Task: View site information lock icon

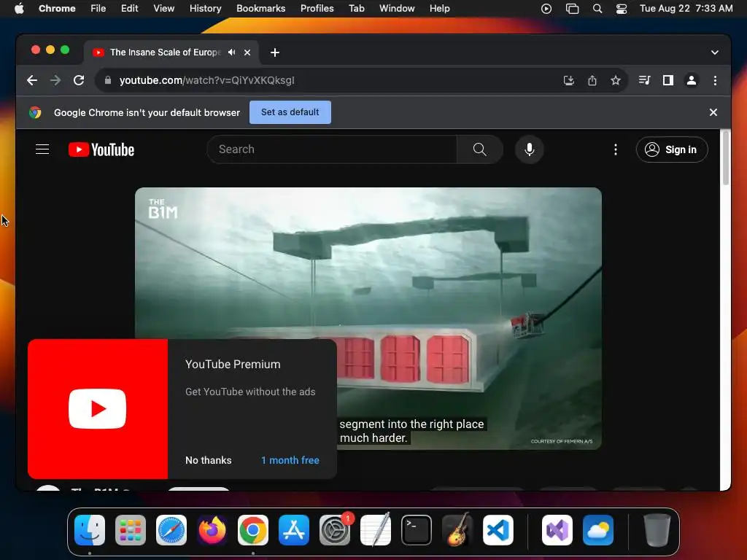Action: coord(108,80)
